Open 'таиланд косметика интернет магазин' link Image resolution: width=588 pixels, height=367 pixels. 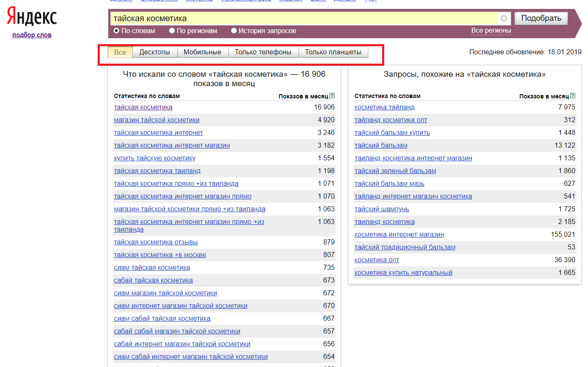[x=413, y=158]
